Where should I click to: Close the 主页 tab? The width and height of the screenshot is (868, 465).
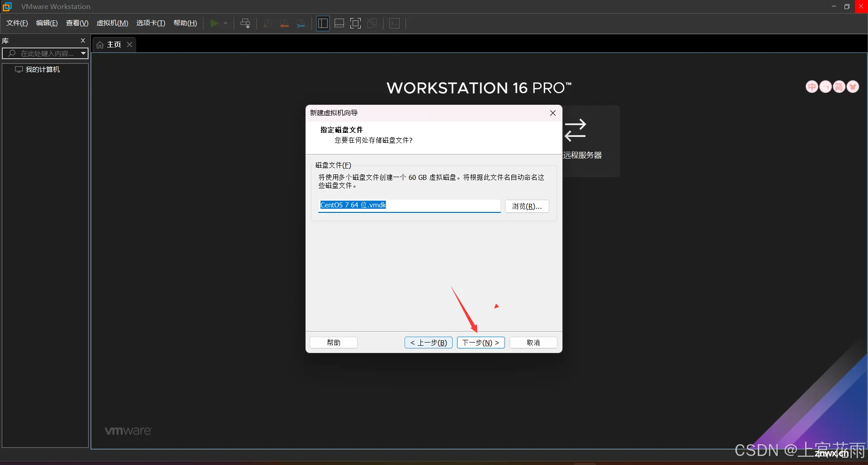pyautogui.click(x=129, y=44)
